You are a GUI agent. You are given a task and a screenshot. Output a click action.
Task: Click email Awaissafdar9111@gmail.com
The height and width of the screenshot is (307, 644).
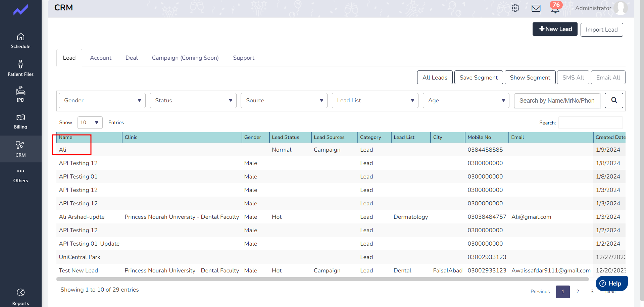point(551,270)
